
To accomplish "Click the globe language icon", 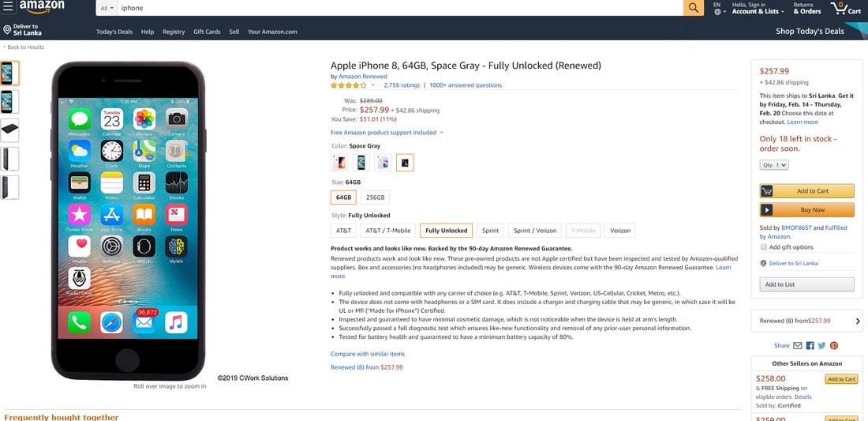I will (717, 12).
